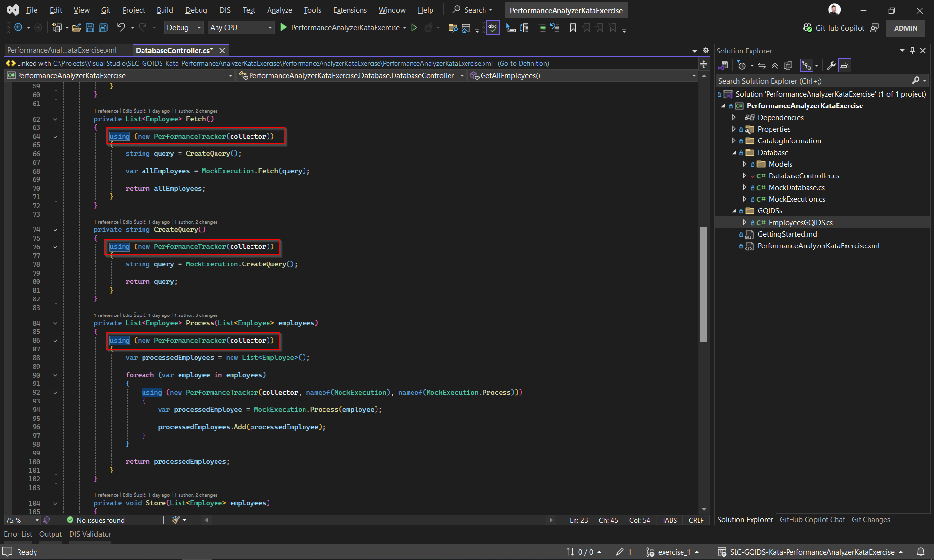Toggle Preview Selected Items in Solution Explorer

click(x=844, y=65)
